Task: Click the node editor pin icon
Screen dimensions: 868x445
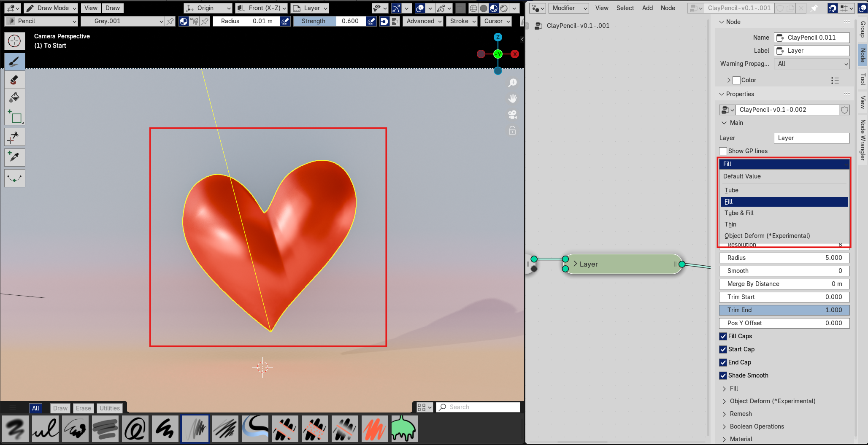Action: pos(814,8)
